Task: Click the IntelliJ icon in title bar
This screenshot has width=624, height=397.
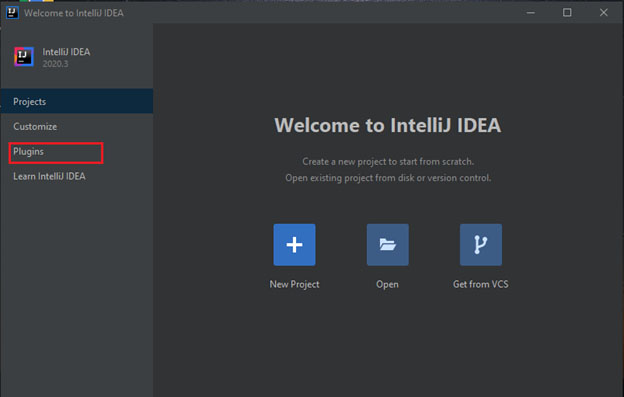Action: 12,13
